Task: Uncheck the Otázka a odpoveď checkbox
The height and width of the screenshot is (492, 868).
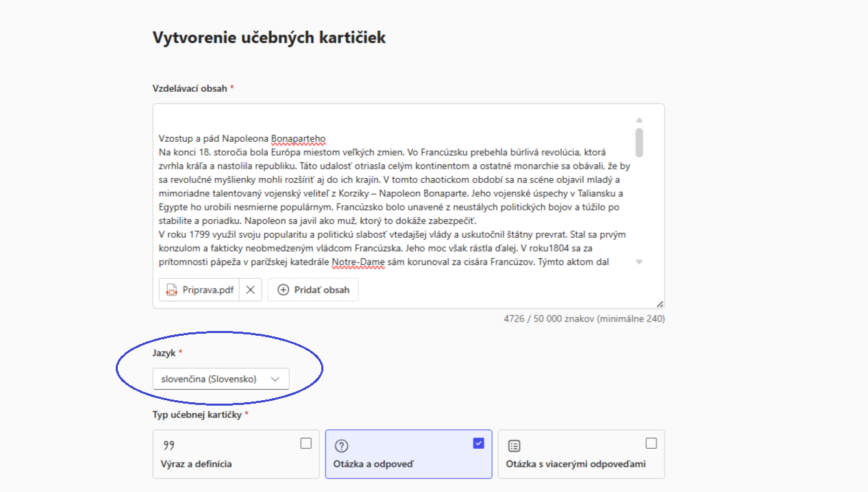Action: 478,443
